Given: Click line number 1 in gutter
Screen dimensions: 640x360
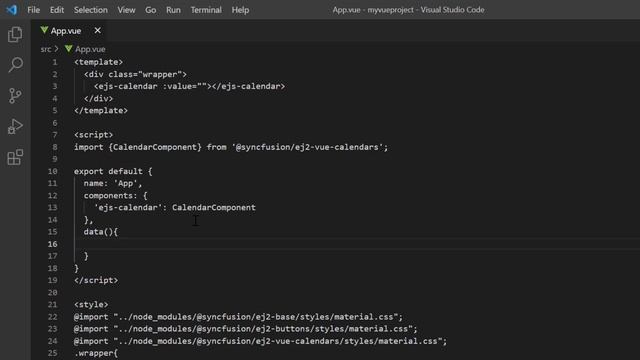Looking at the screenshot, I should coord(55,62).
